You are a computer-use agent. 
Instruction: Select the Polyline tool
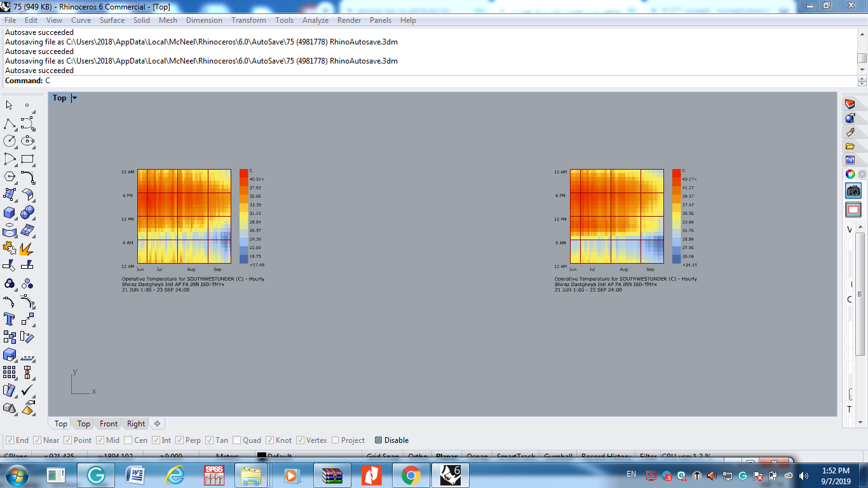point(10,123)
